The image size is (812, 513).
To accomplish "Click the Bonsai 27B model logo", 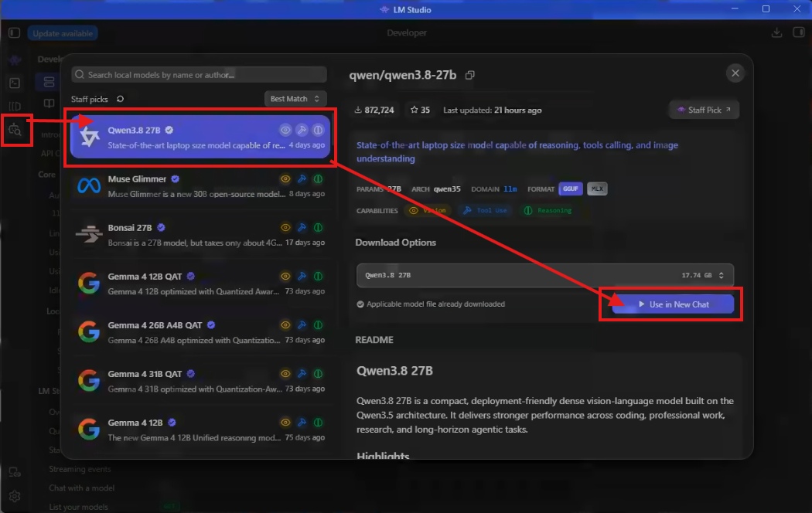I will (89, 234).
